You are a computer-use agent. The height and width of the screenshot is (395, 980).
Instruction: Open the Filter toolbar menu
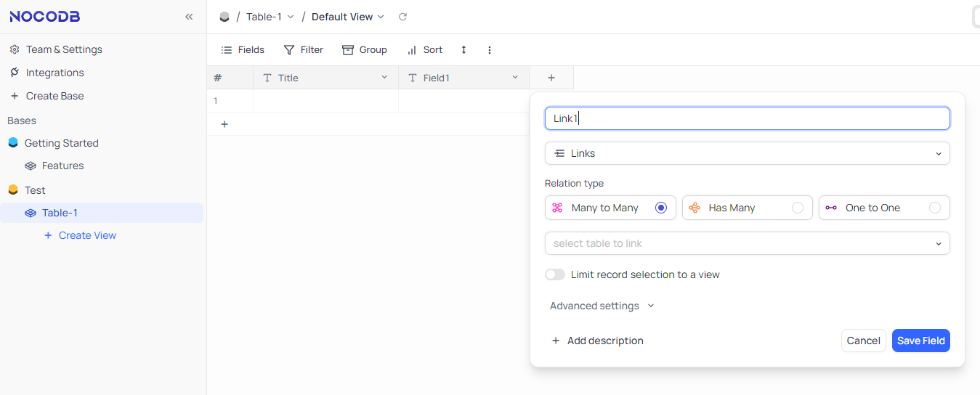[x=304, y=50]
